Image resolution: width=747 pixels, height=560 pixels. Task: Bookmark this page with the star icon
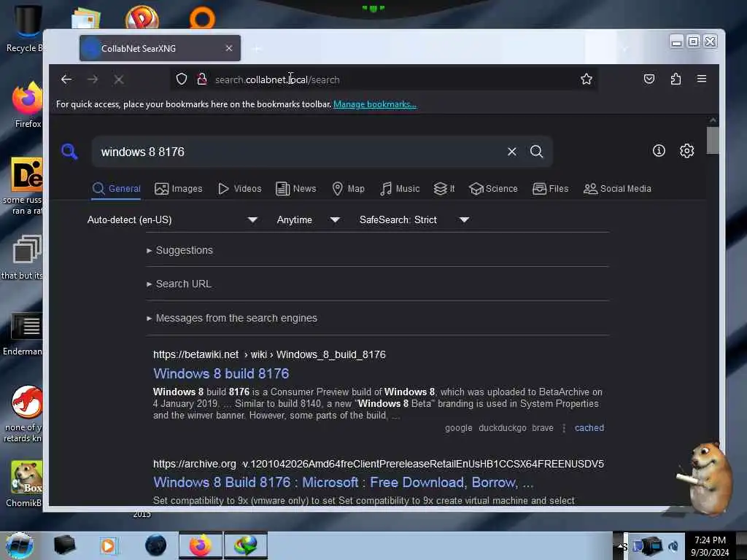587,79
